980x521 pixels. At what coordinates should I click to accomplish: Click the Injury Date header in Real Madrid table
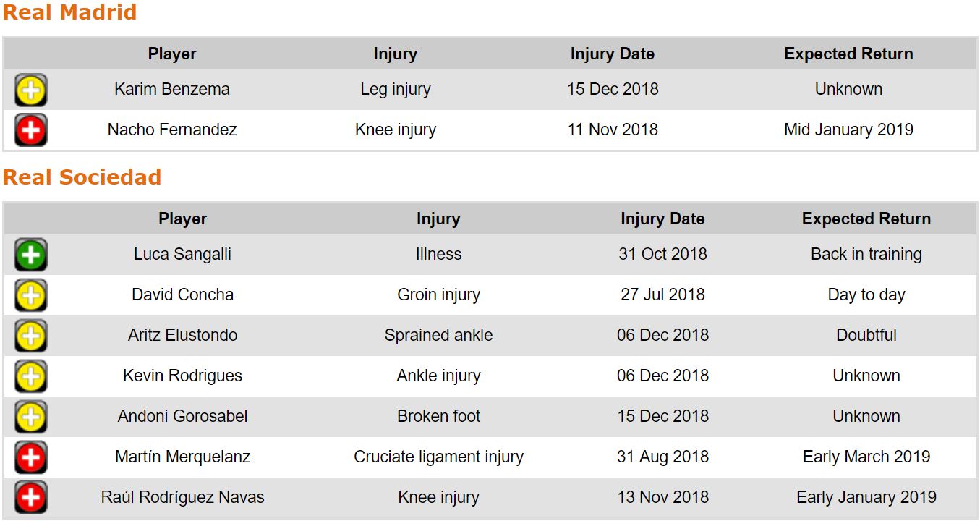pos(612,54)
